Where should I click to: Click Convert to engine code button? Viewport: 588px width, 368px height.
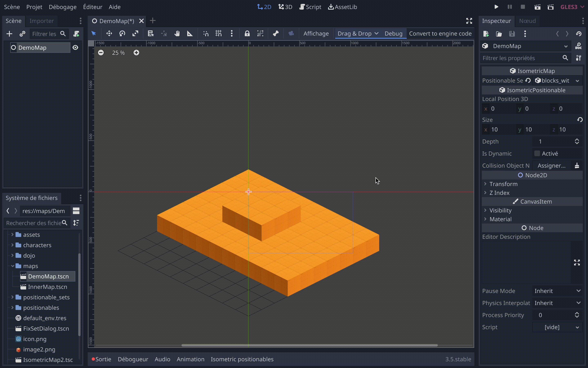(440, 34)
